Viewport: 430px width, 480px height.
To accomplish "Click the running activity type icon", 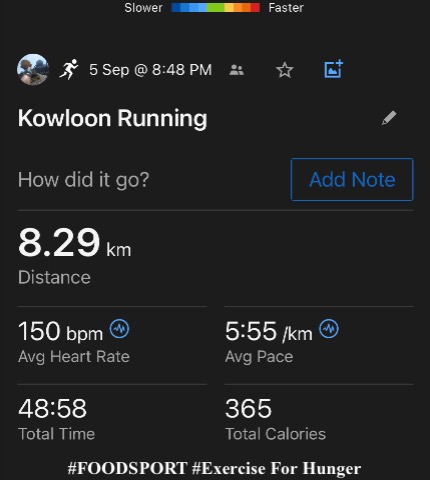I will click(69, 69).
